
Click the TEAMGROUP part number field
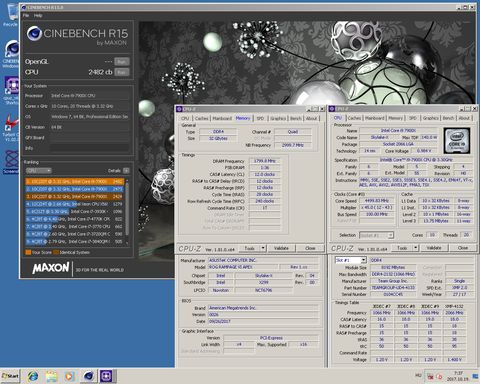click(x=393, y=287)
